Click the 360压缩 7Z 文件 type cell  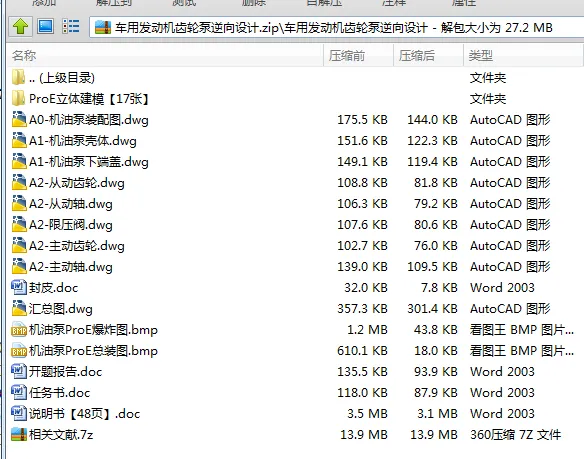pos(515,434)
